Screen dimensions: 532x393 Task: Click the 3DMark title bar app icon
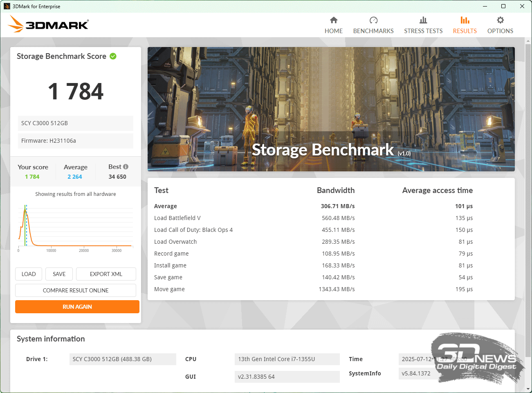coord(7,6)
